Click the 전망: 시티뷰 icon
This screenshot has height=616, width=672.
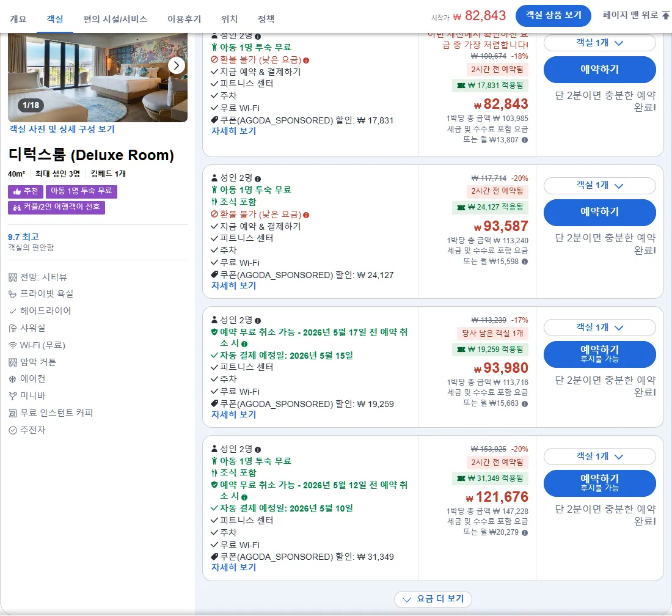click(x=13, y=277)
